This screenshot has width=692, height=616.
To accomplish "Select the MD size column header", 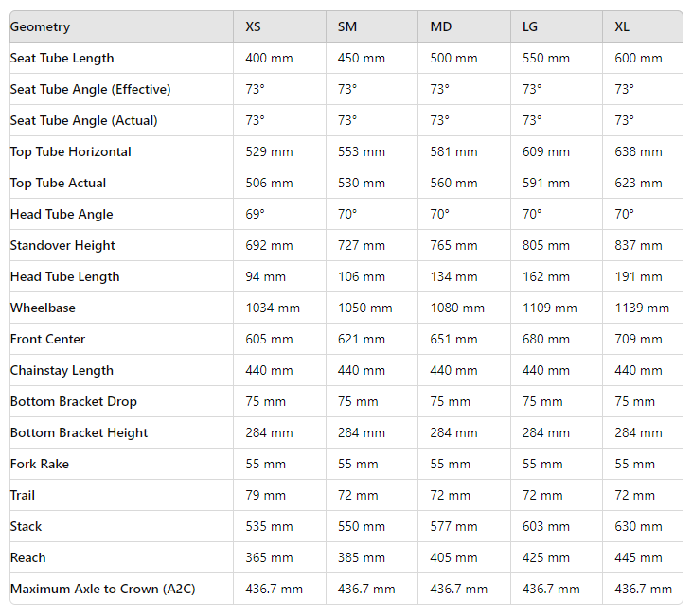I will (x=441, y=26).
